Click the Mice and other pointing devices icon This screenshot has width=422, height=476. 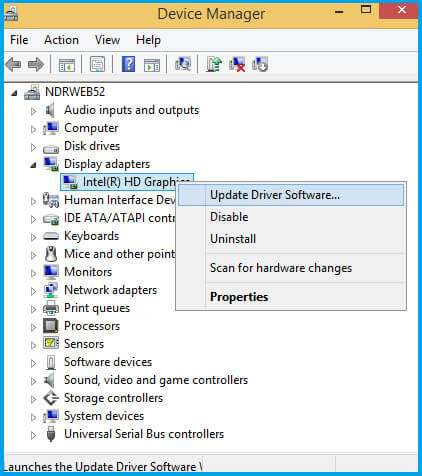[51, 254]
